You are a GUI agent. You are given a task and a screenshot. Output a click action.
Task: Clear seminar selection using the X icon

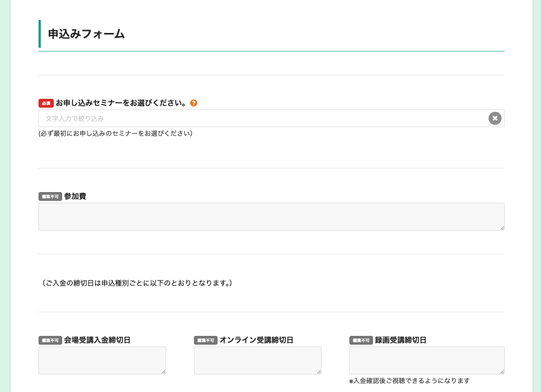pos(495,118)
